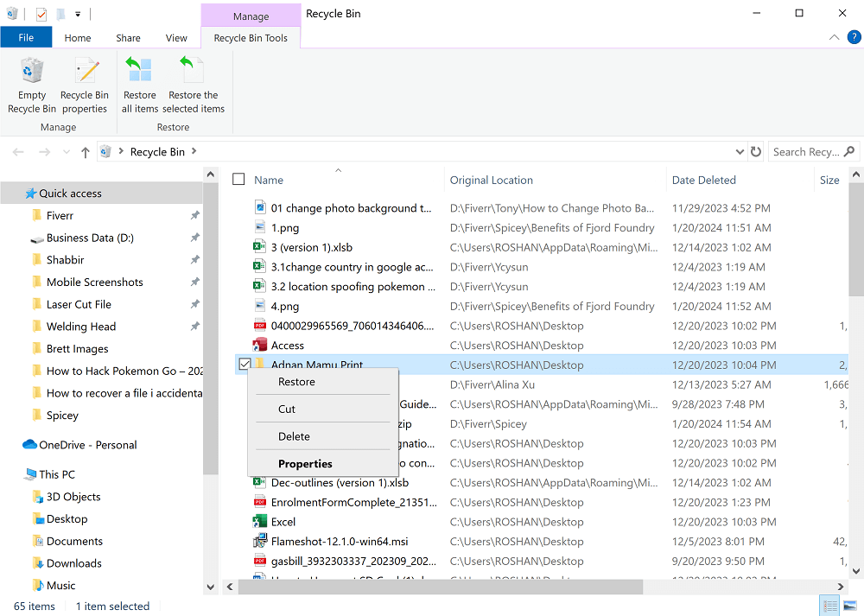Navigate up to the parent folder
This screenshot has width=864, height=616.
click(84, 151)
